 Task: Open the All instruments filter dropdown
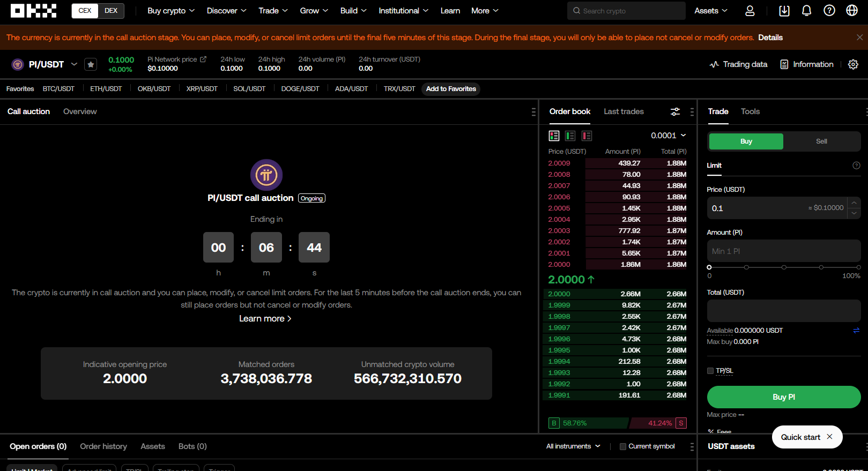pyautogui.click(x=573, y=446)
